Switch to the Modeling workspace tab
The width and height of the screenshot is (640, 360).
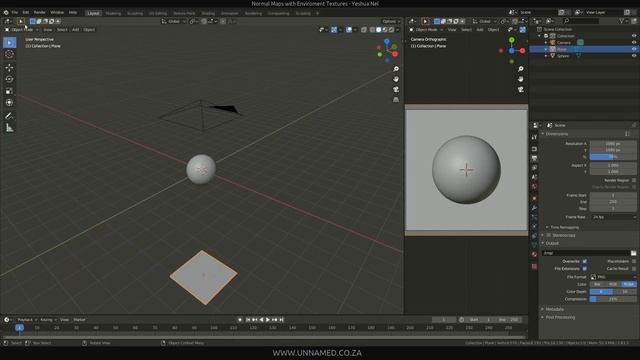click(x=113, y=13)
